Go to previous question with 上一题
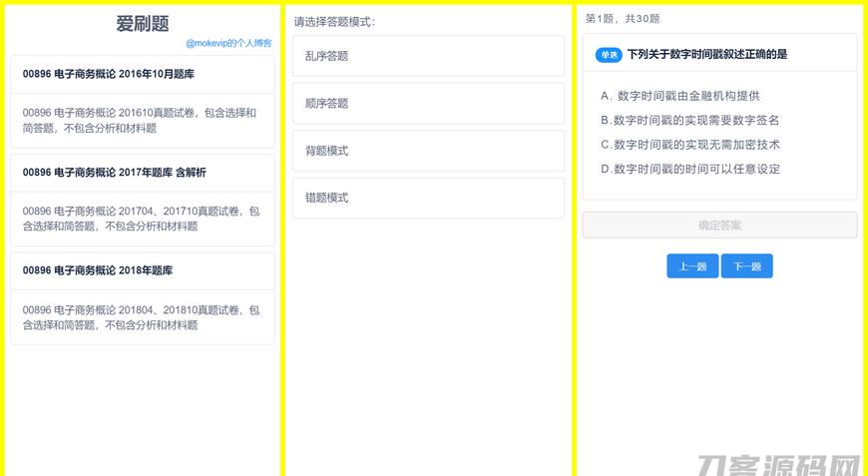868x476 pixels. (692, 266)
